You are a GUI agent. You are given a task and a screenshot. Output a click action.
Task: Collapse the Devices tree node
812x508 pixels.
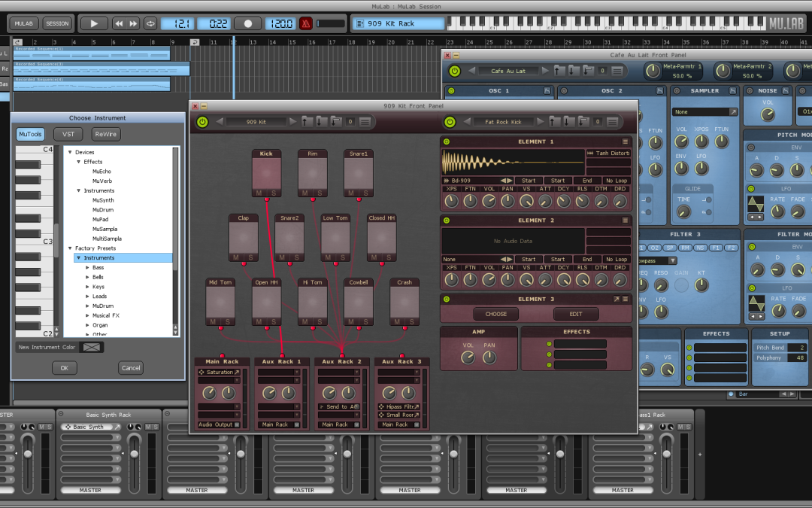coord(71,152)
